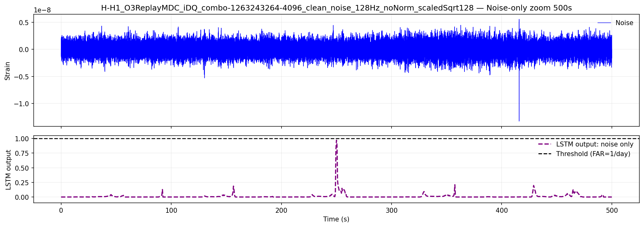Click the strain y-tick label '−1.0'

pyautogui.click(x=21, y=104)
